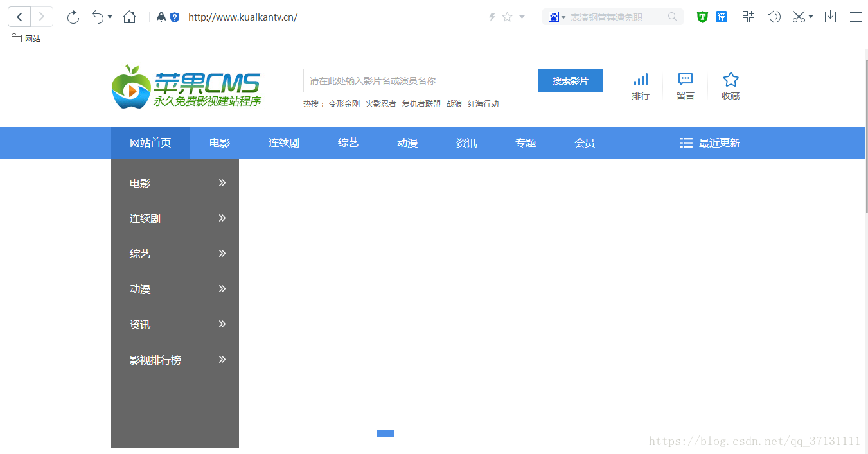Screen dimensions: 868x454
Task: Click the movie name search input field
Action: 420,81
